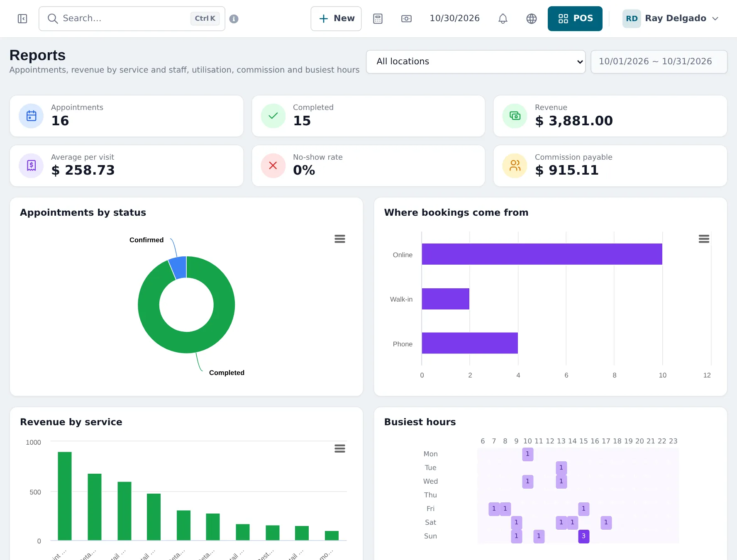The image size is (737, 560).
Task: Open Where bookings come from chart menu
Action: 704,239
